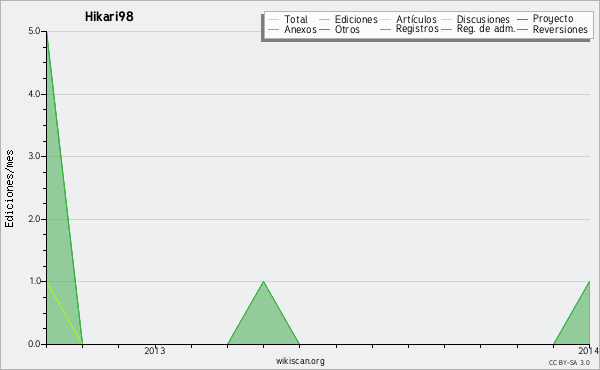Click the orange Anexos line swatch
This screenshot has height=370, width=600.
click(x=274, y=30)
